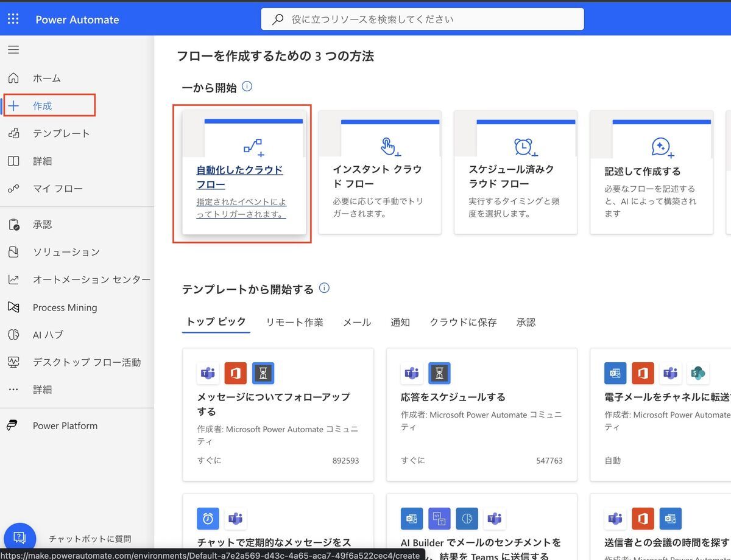The image size is (731, 560).
Task: Open the 送信者との会議の時間を探す template card
Action: pos(660,527)
